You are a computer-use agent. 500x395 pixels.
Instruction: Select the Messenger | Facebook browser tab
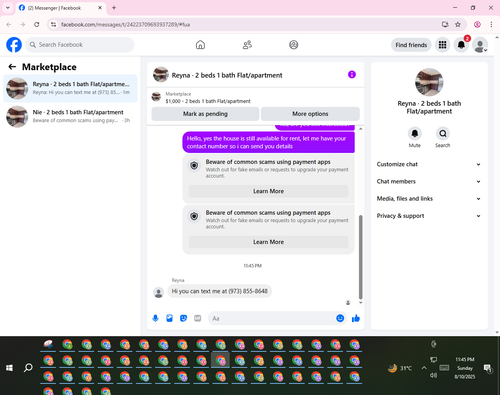pos(60,8)
